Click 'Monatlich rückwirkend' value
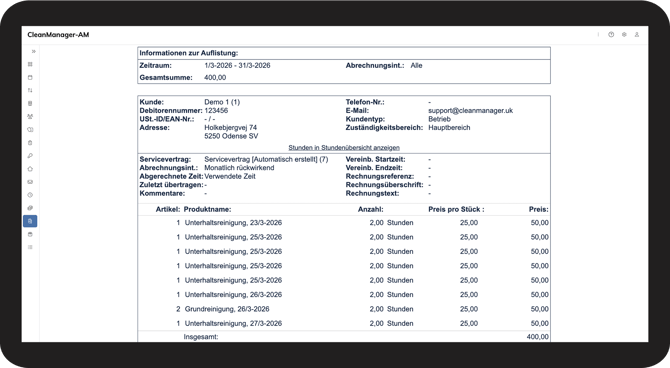The width and height of the screenshot is (670, 368). pos(239,168)
